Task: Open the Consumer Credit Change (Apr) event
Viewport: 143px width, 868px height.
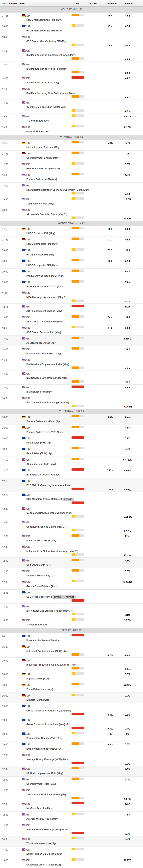Action: click(x=44, y=865)
